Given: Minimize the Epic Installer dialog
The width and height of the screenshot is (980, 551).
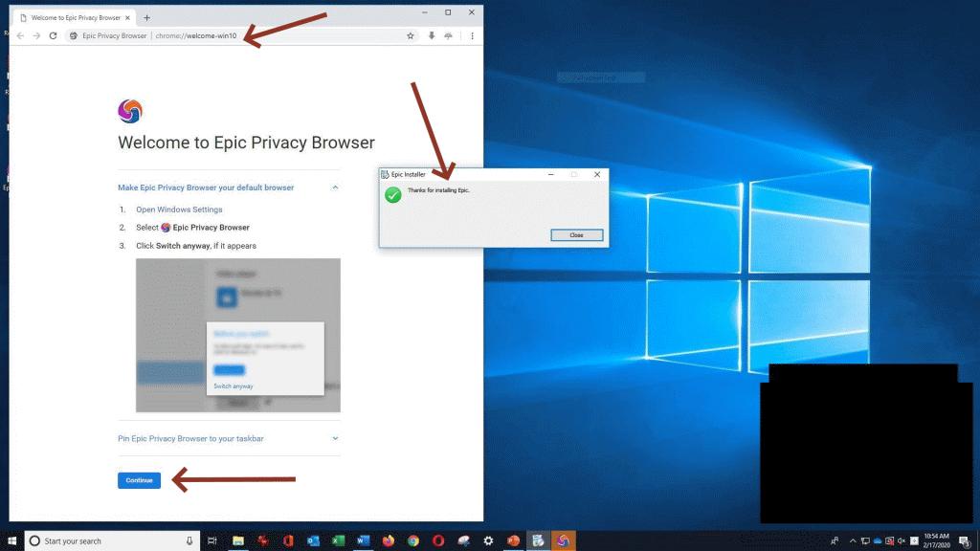Looking at the screenshot, I should point(550,174).
